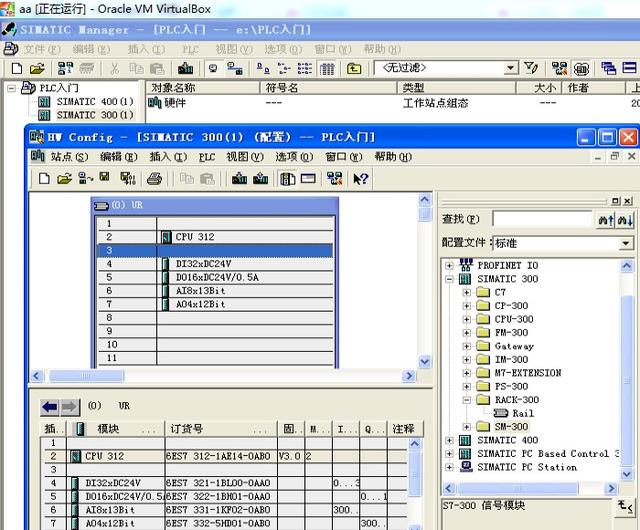
Task: Click the context Help arrow icon
Action: click(x=360, y=179)
